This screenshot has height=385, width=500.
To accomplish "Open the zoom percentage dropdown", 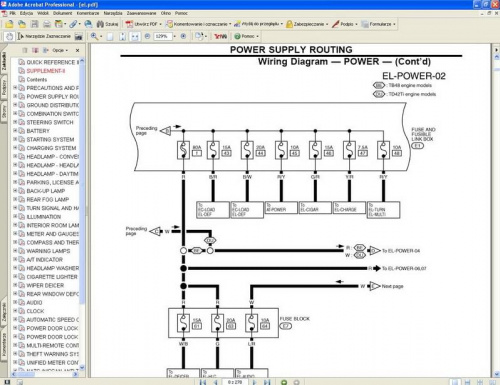I will point(174,36).
